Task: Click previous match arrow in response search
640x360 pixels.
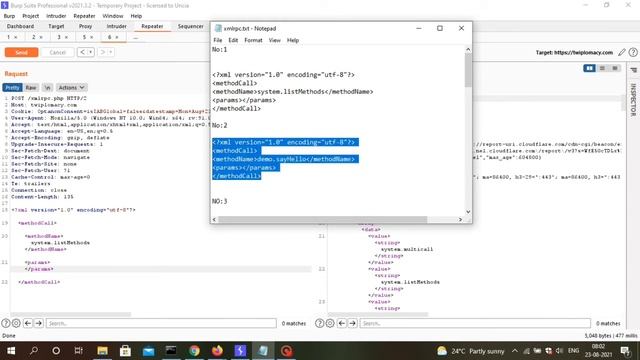Action: (342, 323)
